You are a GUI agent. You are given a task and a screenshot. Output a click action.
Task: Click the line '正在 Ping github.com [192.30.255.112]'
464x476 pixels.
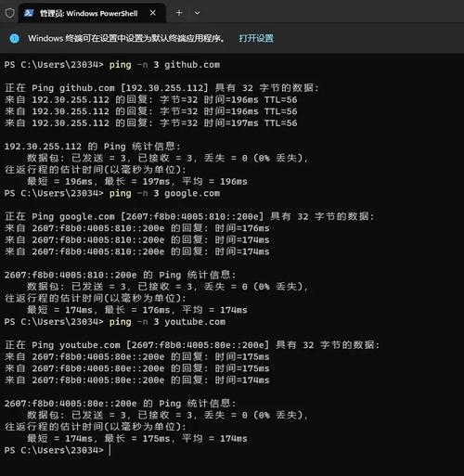(161, 88)
